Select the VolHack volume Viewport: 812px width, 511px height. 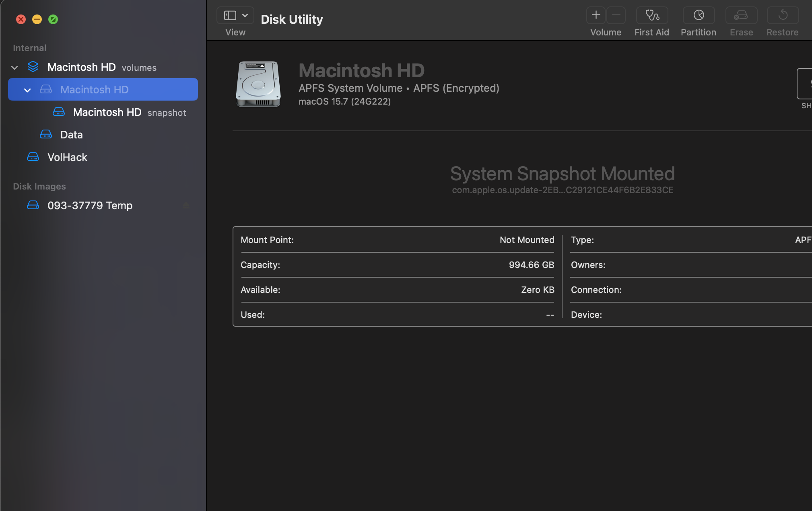[x=67, y=157]
